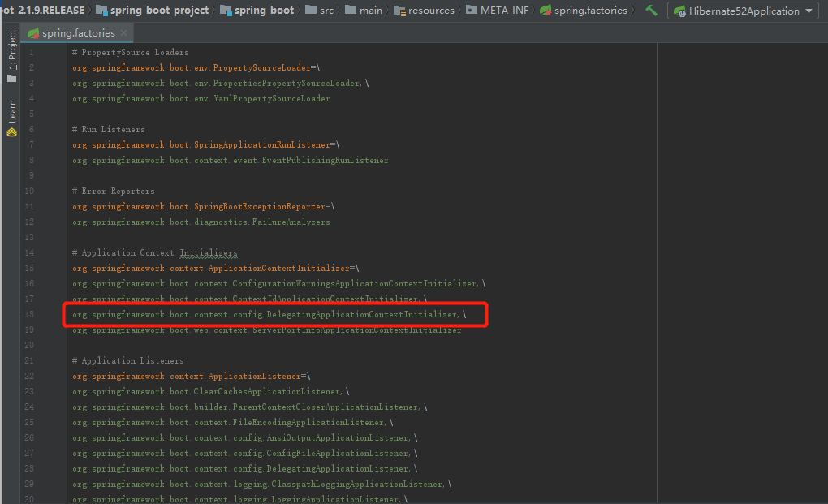
Task: Click the ServerPortInfoApplicationContextInitializer line
Action: (267, 330)
